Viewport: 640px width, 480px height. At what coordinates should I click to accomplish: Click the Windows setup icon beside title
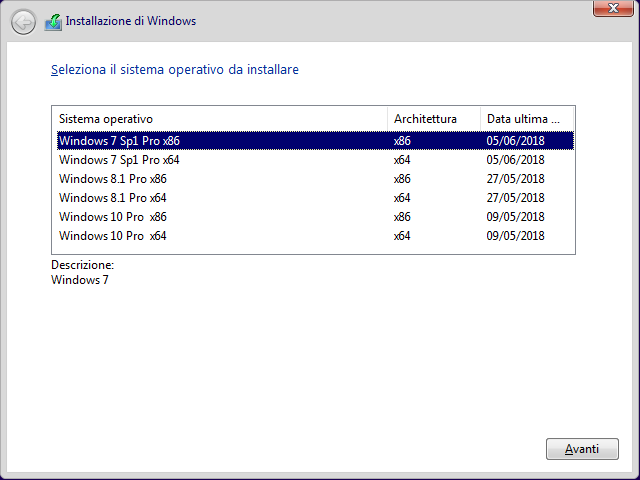coord(53,22)
